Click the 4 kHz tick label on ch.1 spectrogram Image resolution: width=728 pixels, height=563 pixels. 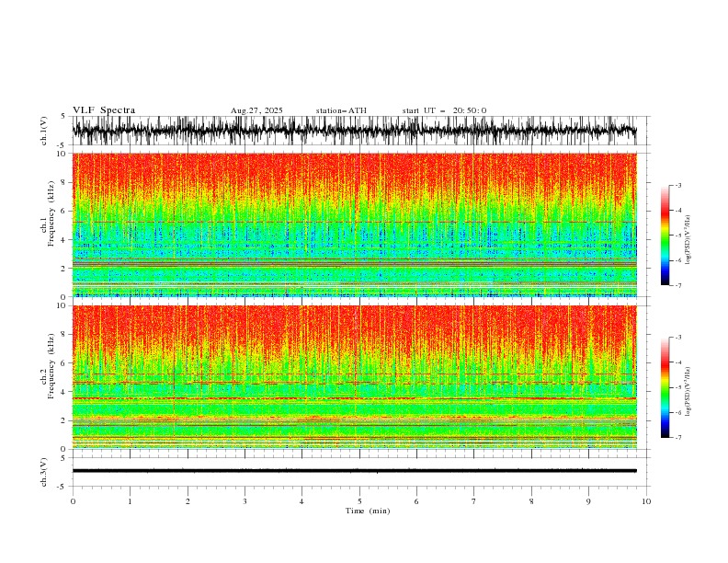63,240
